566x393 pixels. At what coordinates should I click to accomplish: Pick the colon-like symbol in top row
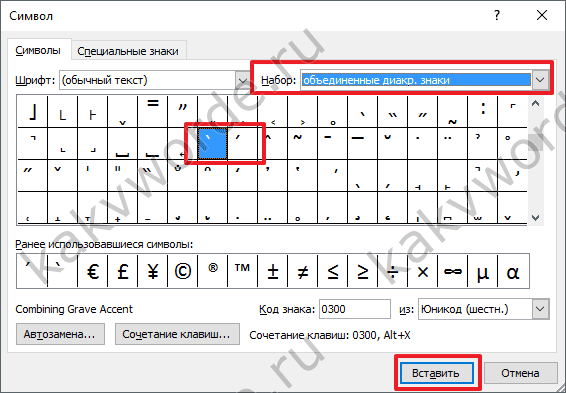(x=482, y=111)
